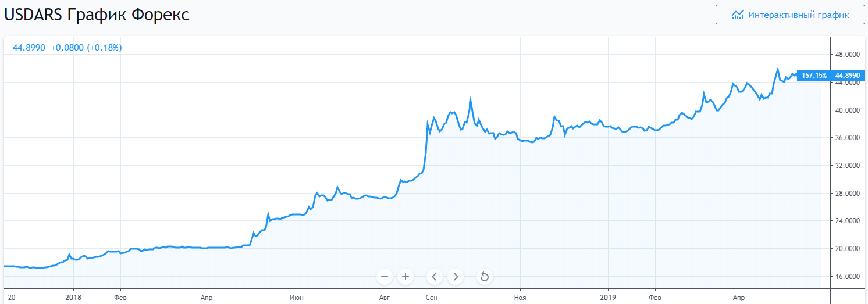Click the 2019 label on time axis
Image resolution: width=868 pixels, height=304 pixels.
[x=607, y=296]
